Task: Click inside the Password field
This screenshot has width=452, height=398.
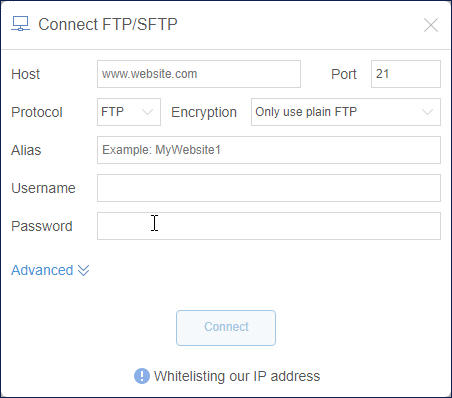Action: click(269, 226)
